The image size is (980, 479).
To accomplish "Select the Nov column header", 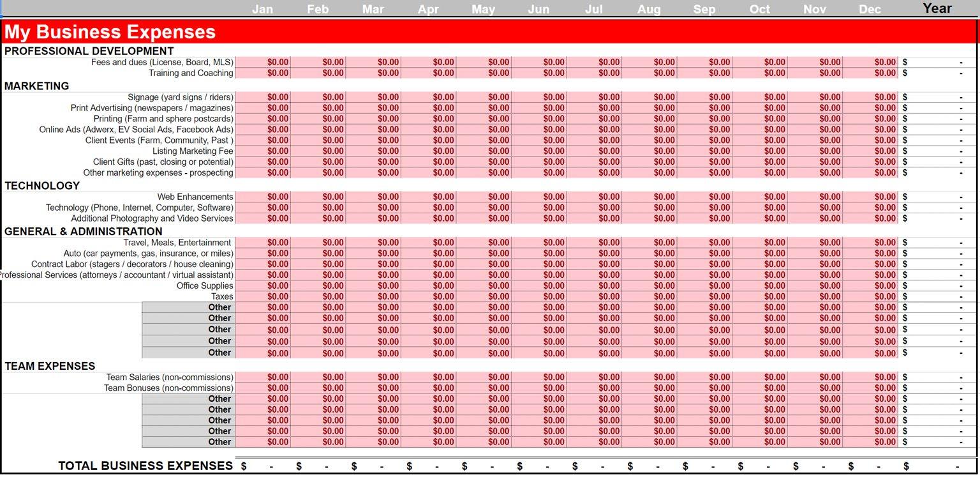I will 815,10.
